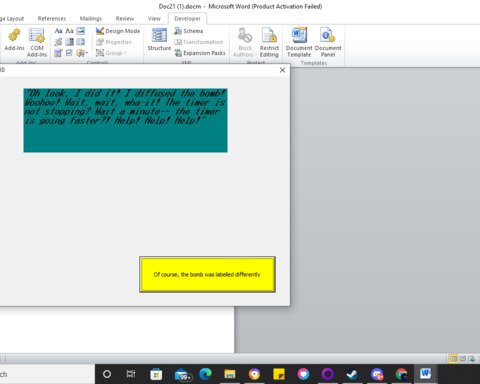Image resolution: width=480 pixels, height=384 pixels.
Task: Insert Date Picker content control
Action: pos(58,53)
